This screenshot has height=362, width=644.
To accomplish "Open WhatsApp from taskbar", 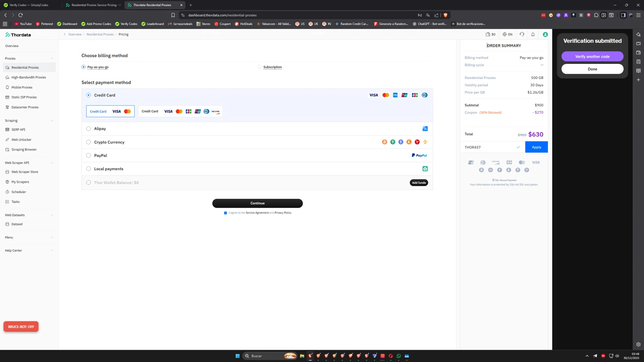I will (x=399, y=356).
